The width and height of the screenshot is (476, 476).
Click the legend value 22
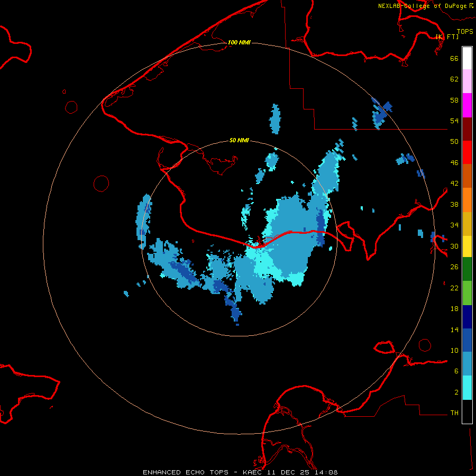(454, 288)
